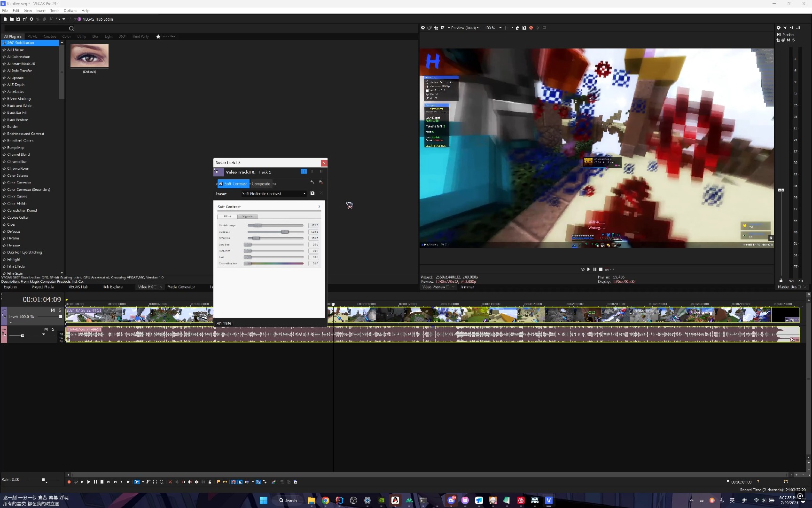Toggle snapping magnet icon in toolbar

tap(234, 482)
